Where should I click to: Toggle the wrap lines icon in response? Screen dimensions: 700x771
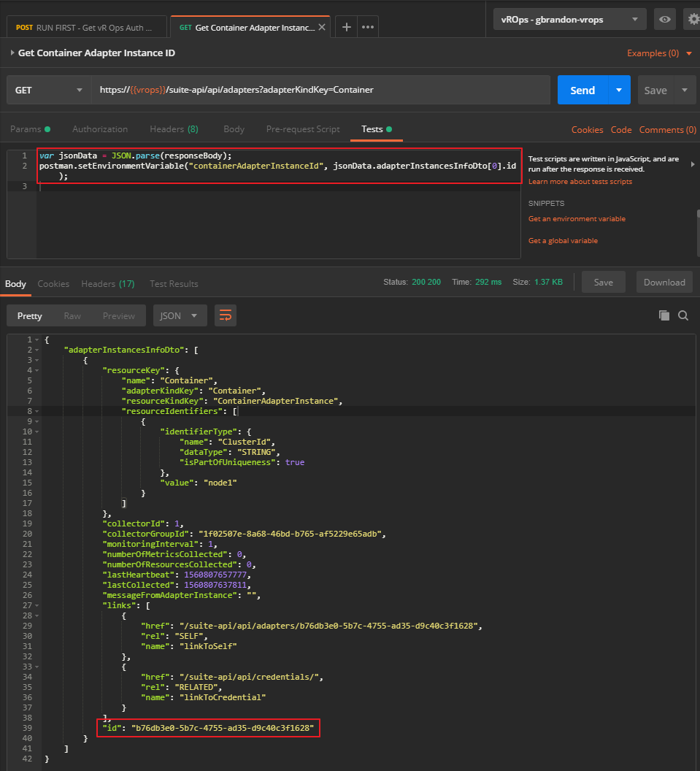[226, 315]
